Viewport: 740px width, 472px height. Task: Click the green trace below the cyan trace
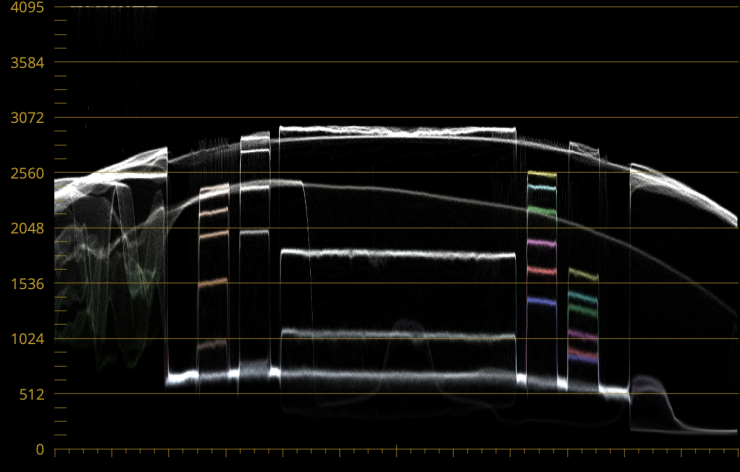[x=541, y=211]
